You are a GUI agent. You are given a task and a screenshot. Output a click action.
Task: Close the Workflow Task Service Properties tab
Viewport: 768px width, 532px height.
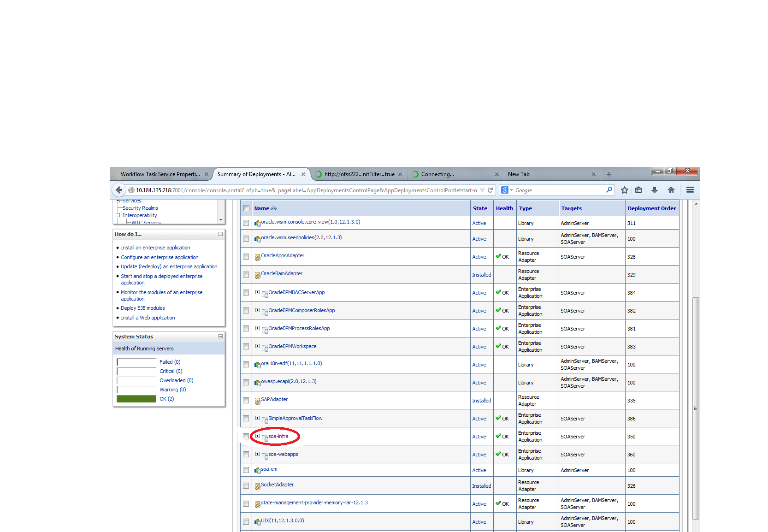[207, 174]
